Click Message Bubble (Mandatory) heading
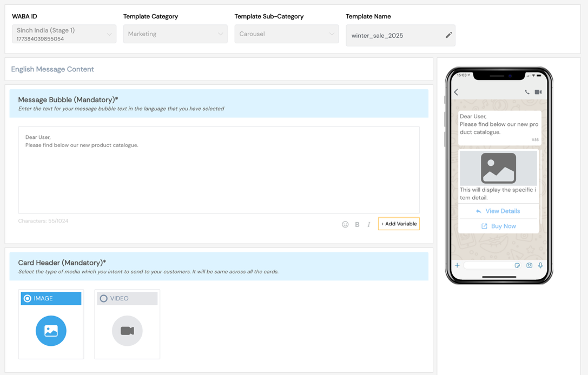 point(68,99)
